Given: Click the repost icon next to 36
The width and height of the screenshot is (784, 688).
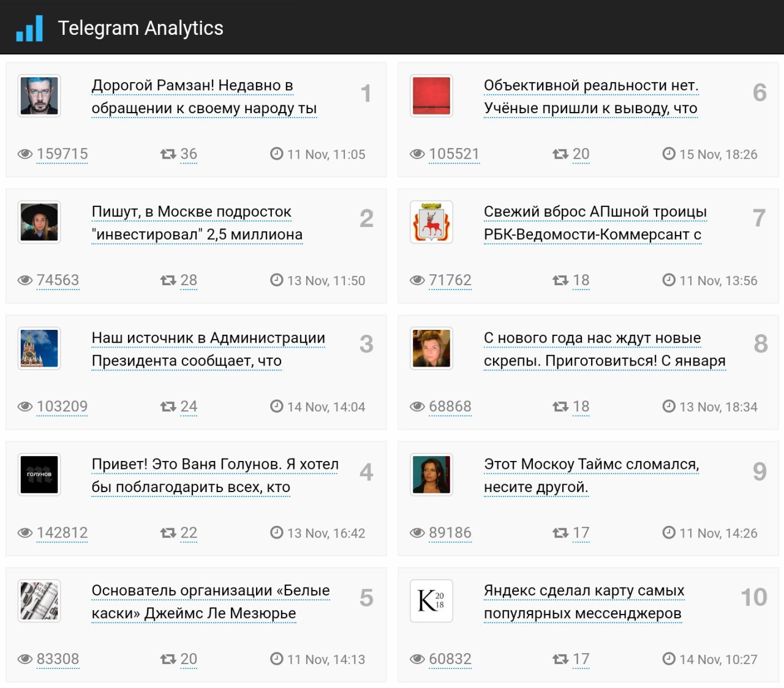Looking at the screenshot, I should pos(168,154).
